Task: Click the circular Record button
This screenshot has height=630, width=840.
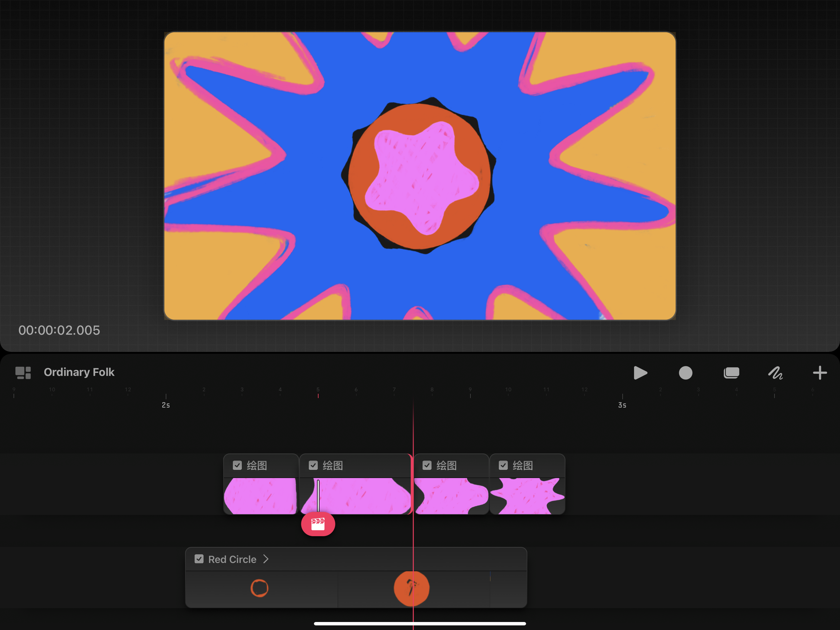Action: (x=685, y=373)
